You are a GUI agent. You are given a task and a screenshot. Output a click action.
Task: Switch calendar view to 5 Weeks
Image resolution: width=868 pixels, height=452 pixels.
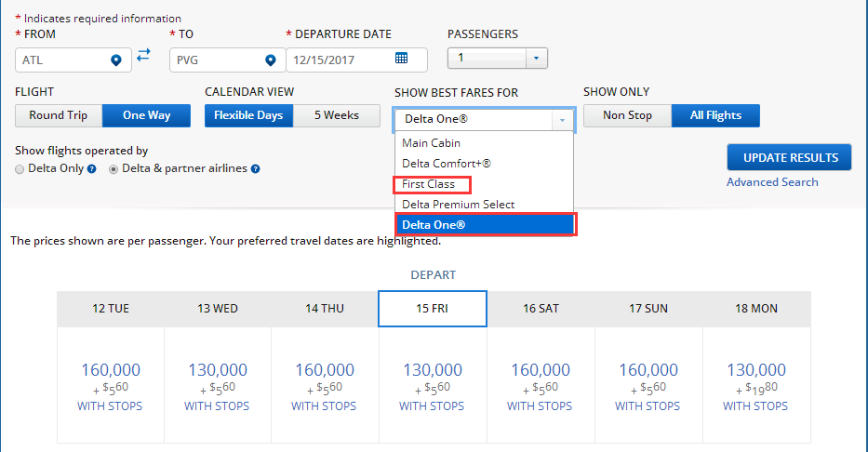point(337,115)
